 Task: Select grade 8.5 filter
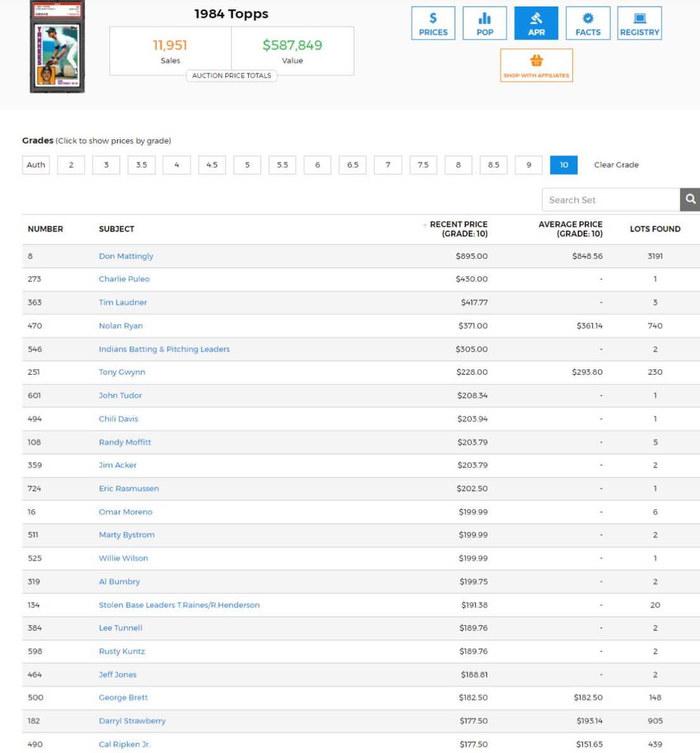pos(493,165)
